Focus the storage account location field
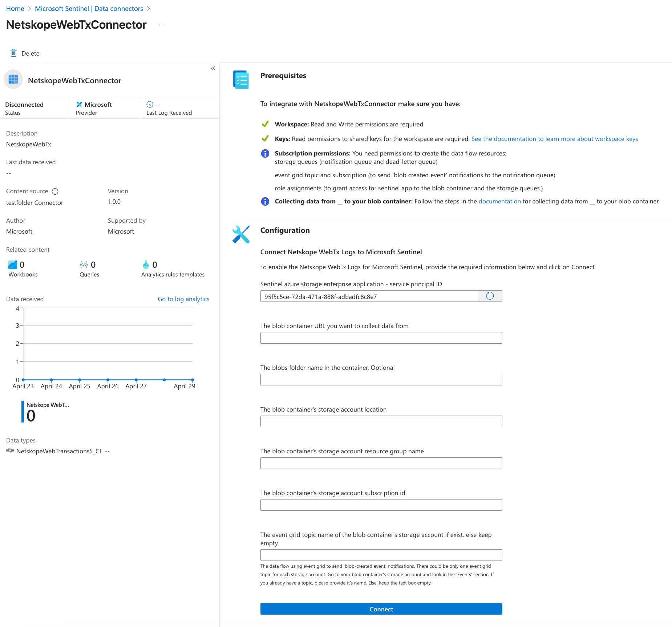This screenshot has height=627, width=672. tap(381, 421)
